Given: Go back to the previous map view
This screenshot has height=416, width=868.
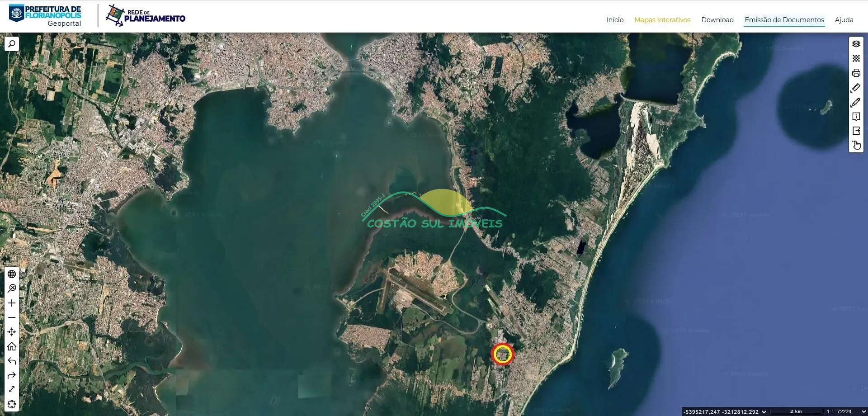Looking at the screenshot, I should pos(12,361).
